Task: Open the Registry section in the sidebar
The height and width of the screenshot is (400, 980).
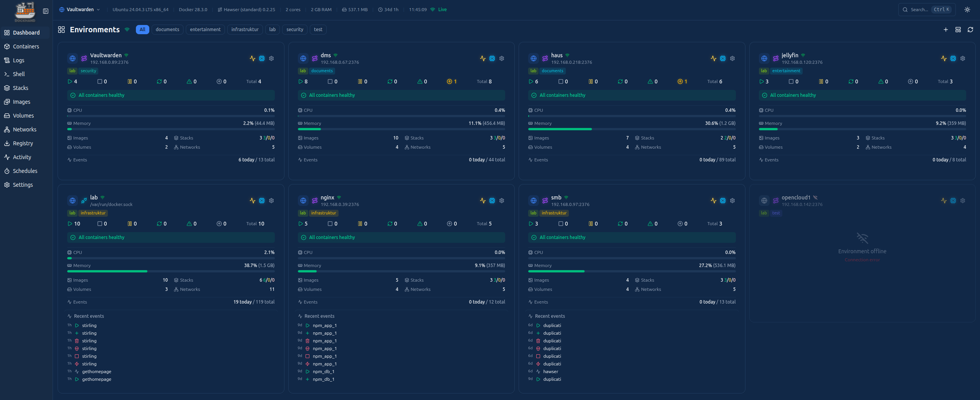Action: coord(23,143)
